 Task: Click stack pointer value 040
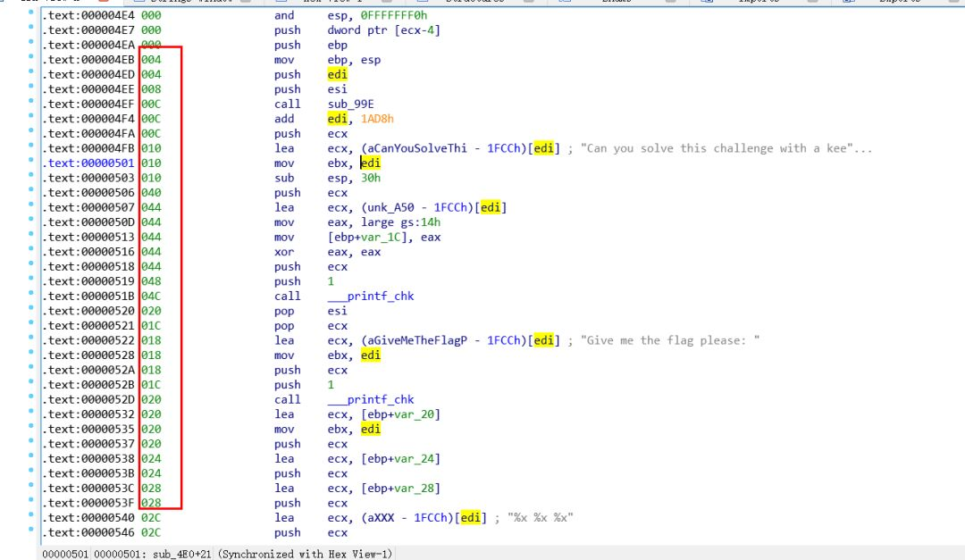tap(151, 193)
